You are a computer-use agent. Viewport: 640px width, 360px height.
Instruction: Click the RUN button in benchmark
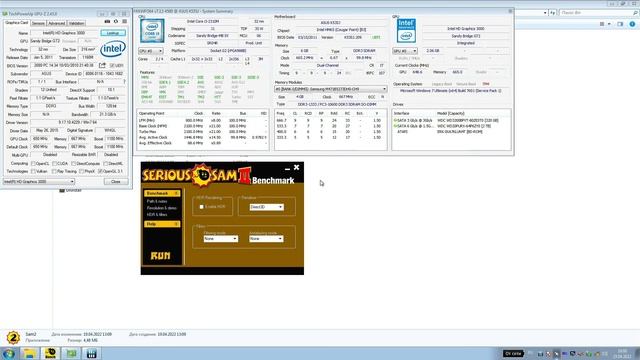[x=160, y=256]
